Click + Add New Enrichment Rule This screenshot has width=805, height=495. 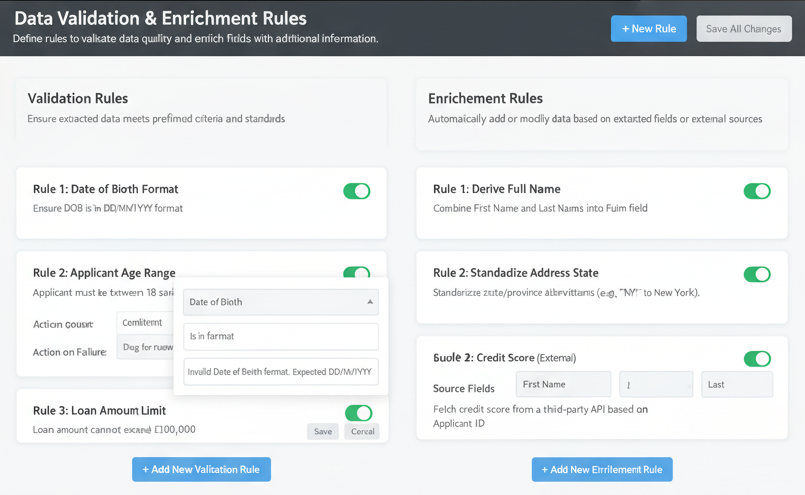pos(602,470)
